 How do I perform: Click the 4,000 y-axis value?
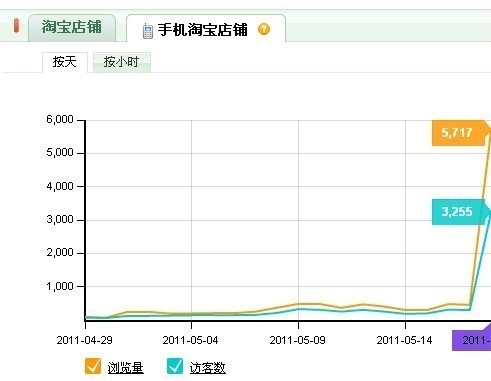coord(60,186)
